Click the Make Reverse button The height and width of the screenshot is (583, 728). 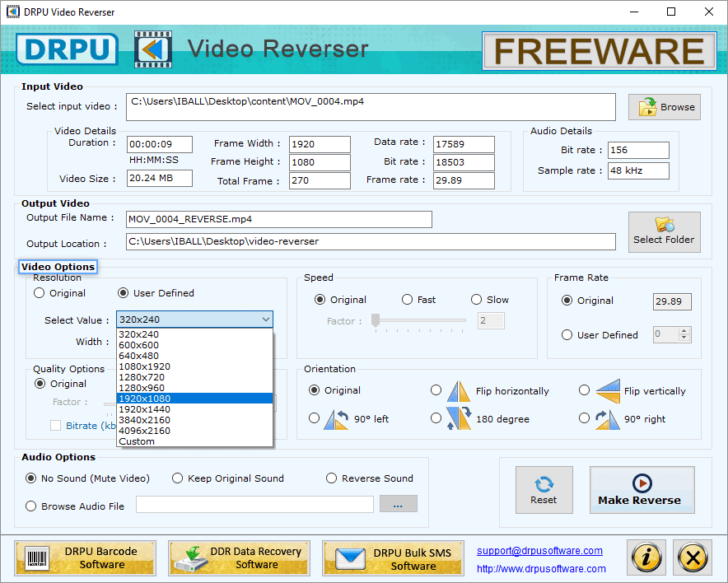click(x=642, y=490)
